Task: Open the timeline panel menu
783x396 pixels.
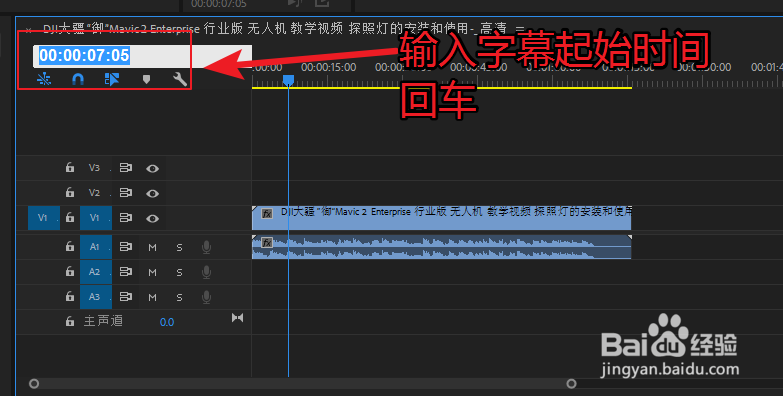Action: click(520, 29)
